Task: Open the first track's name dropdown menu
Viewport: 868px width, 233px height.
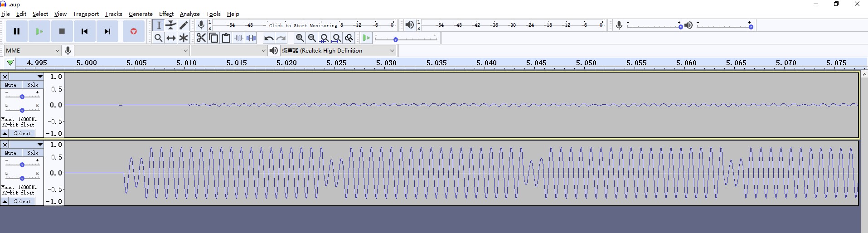Action: pyautogui.click(x=26, y=77)
